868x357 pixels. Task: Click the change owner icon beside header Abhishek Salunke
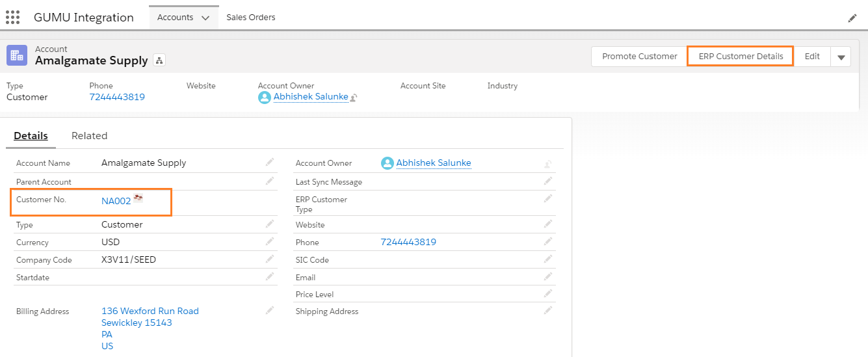click(x=354, y=98)
